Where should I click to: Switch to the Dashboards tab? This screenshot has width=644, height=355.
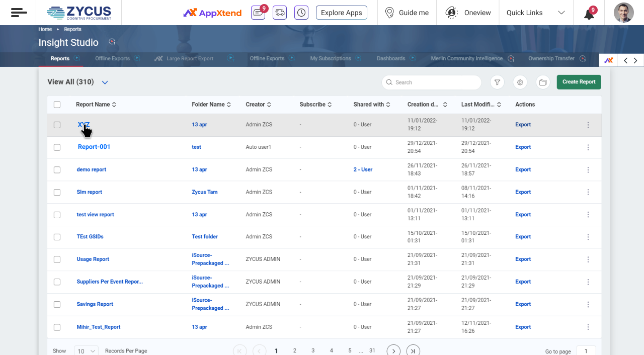(x=391, y=58)
